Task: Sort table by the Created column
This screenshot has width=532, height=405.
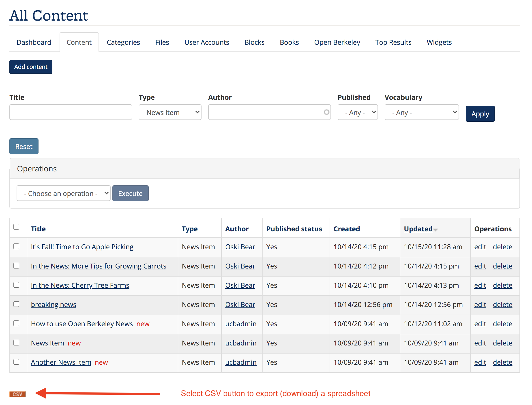Action: tap(347, 228)
